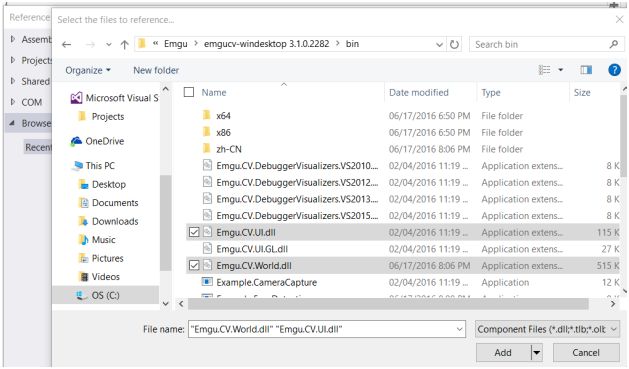Sort by Date modified column
Screen dimensions: 629x369
[x=419, y=93]
